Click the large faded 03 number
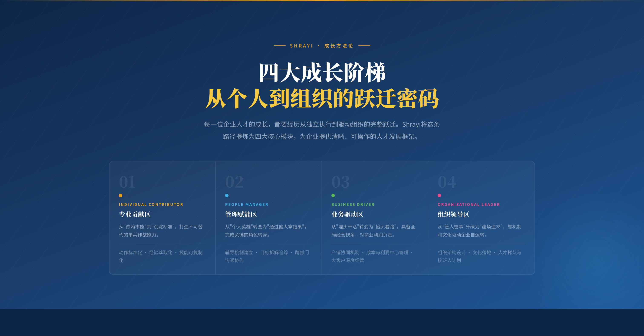The image size is (644, 336). click(x=341, y=182)
